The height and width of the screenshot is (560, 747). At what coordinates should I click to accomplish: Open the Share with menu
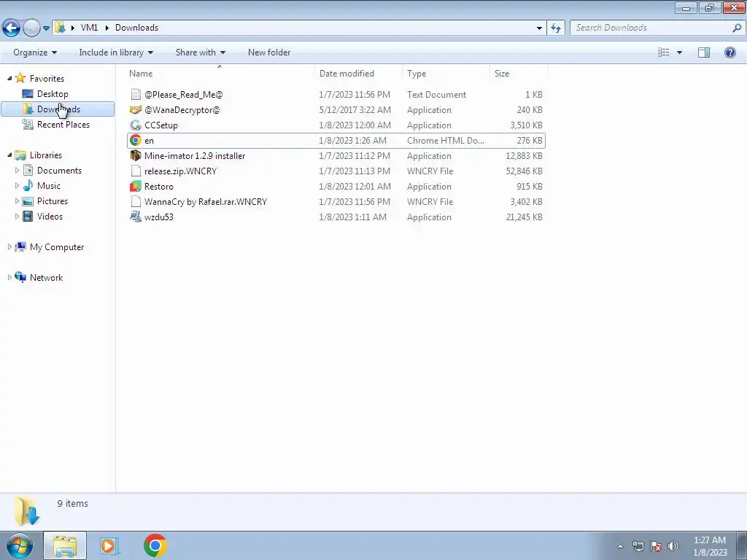(x=201, y=52)
